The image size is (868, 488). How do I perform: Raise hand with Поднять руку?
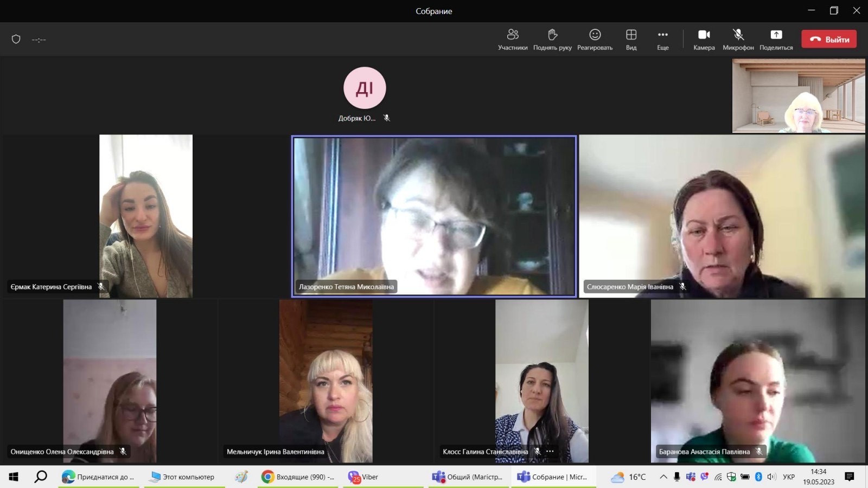coord(552,40)
